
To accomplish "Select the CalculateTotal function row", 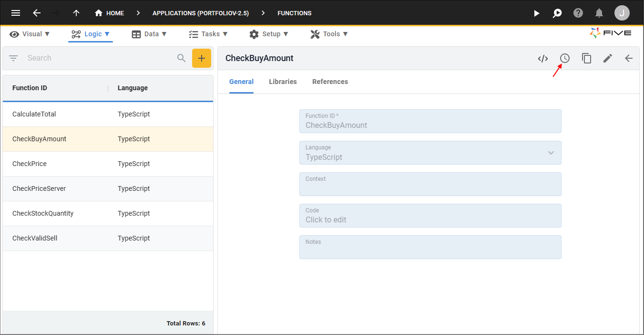I will click(108, 114).
